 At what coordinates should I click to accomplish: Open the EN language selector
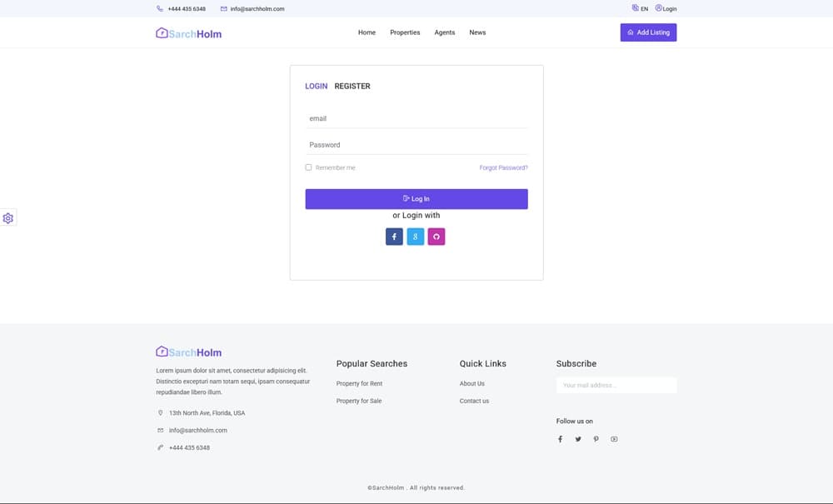pos(640,8)
